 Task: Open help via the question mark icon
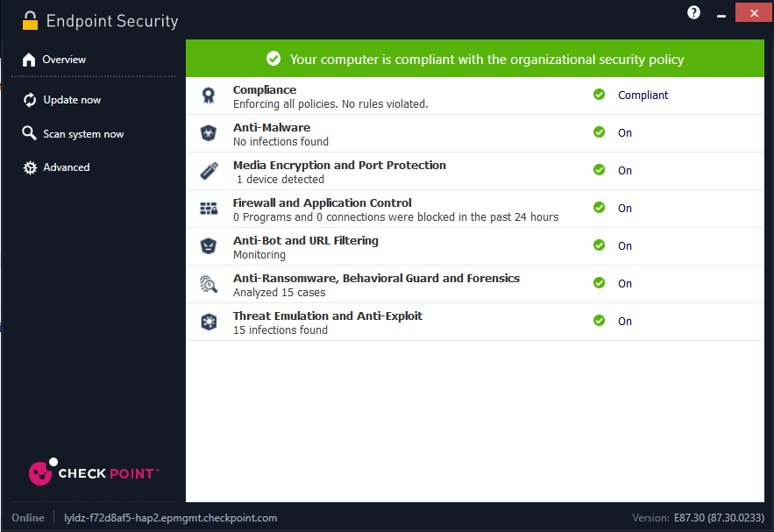[694, 12]
